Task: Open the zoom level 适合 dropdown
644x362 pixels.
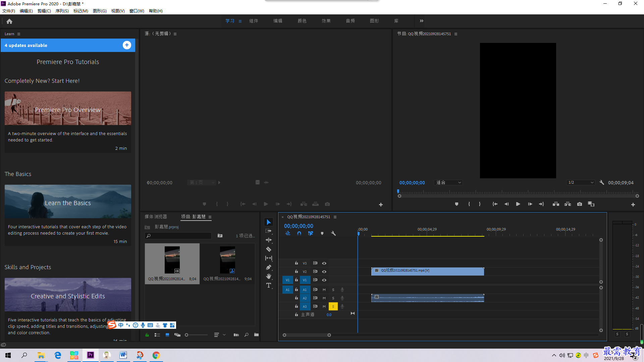Action: click(x=448, y=183)
